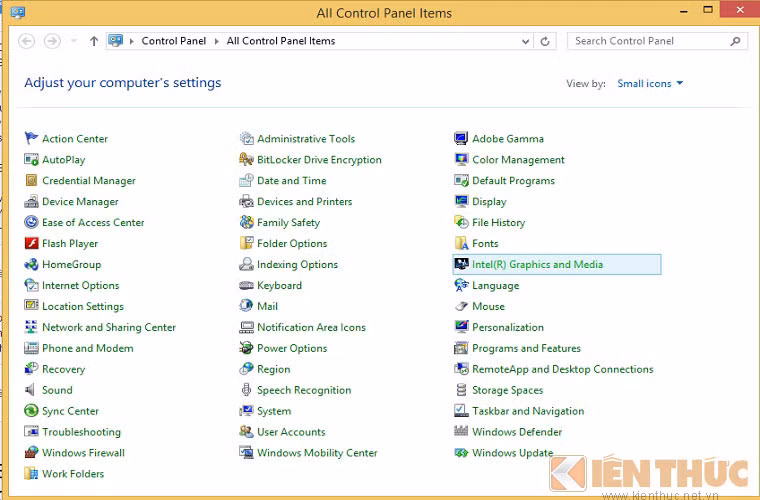Open the Network and Sharing Center link
760x500 pixels.
coord(108,328)
